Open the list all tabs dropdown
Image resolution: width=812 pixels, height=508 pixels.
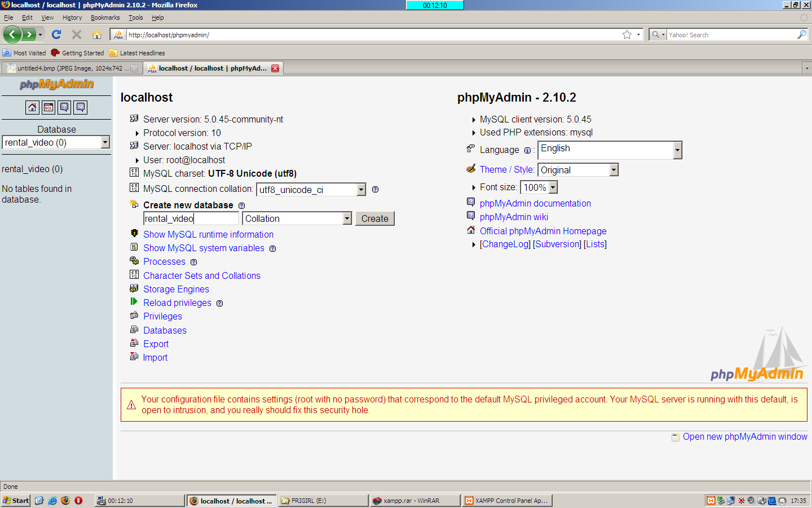(807, 68)
